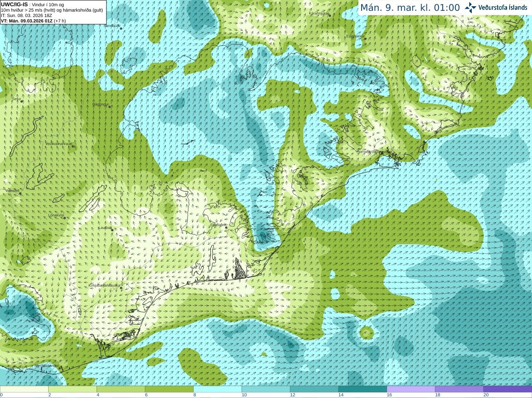Click the Hágöngur station marker
The height and width of the screenshot is (398, 532).
[x=110, y=107]
